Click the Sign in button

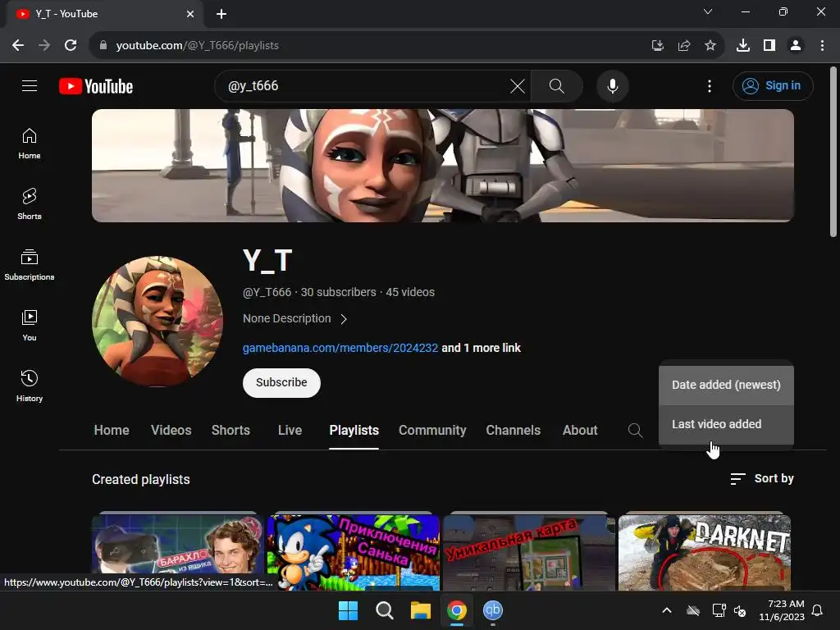point(773,85)
